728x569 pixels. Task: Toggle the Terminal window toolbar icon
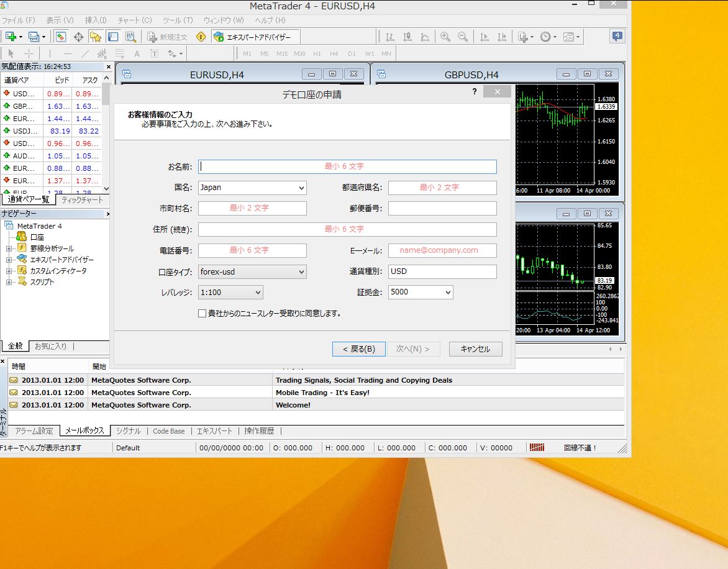(x=113, y=37)
